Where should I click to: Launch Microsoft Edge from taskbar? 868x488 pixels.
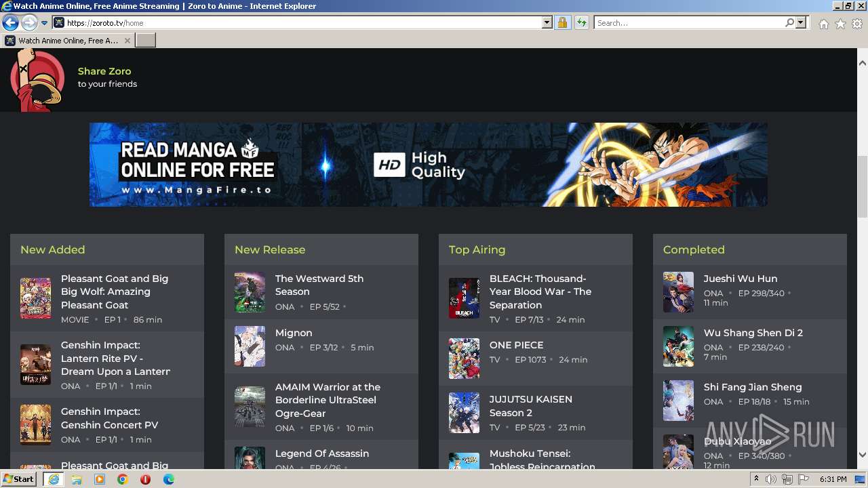coord(169,479)
